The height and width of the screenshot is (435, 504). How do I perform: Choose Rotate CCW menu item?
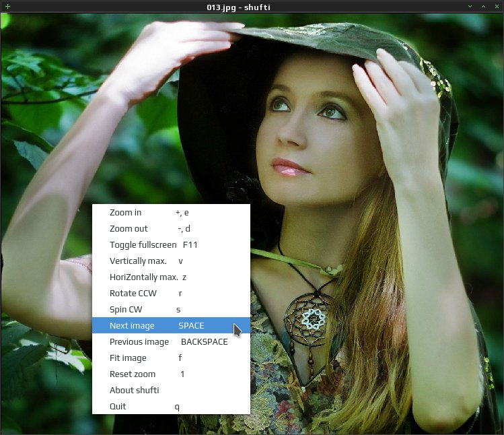pos(171,293)
